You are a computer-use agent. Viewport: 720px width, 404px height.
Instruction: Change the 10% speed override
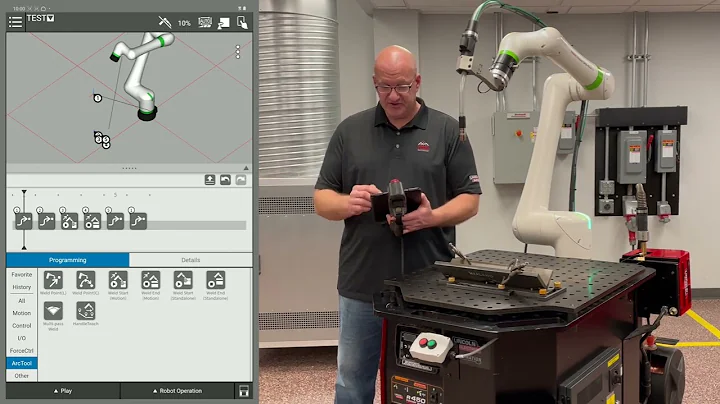tap(184, 23)
